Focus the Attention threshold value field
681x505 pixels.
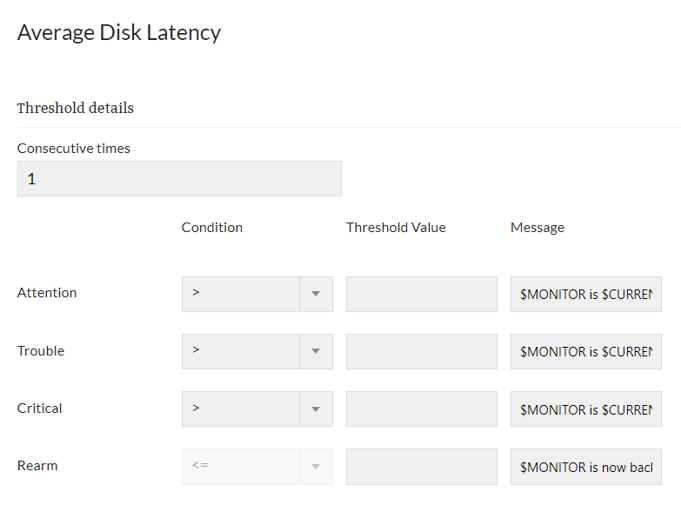tap(421, 294)
